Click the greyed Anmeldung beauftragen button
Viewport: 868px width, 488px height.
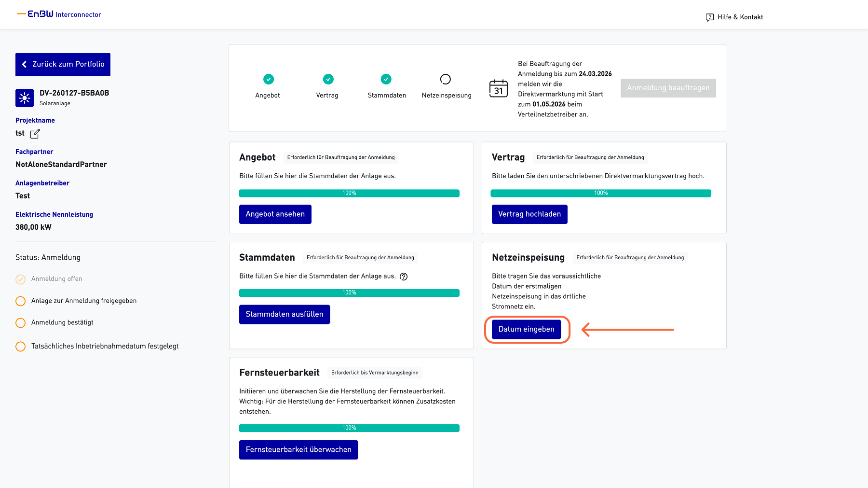[x=668, y=88]
